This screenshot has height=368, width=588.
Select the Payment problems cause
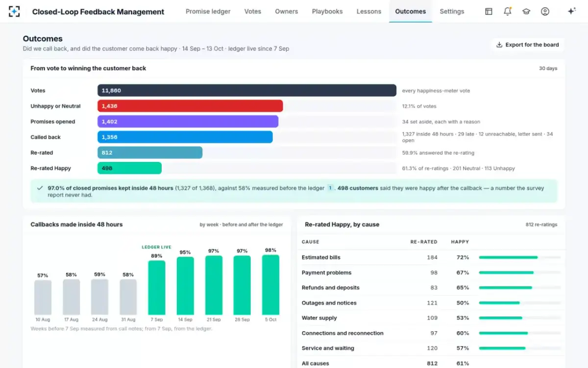coord(326,272)
